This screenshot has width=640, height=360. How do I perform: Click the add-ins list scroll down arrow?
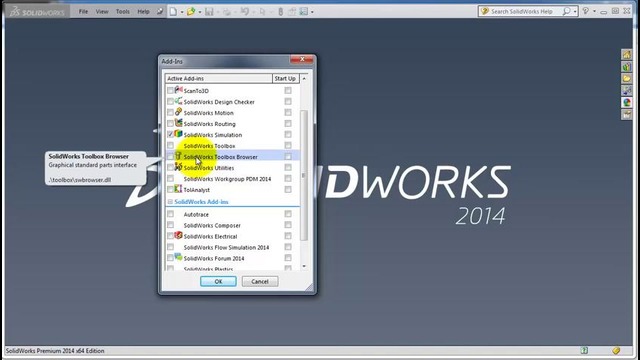click(x=304, y=266)
